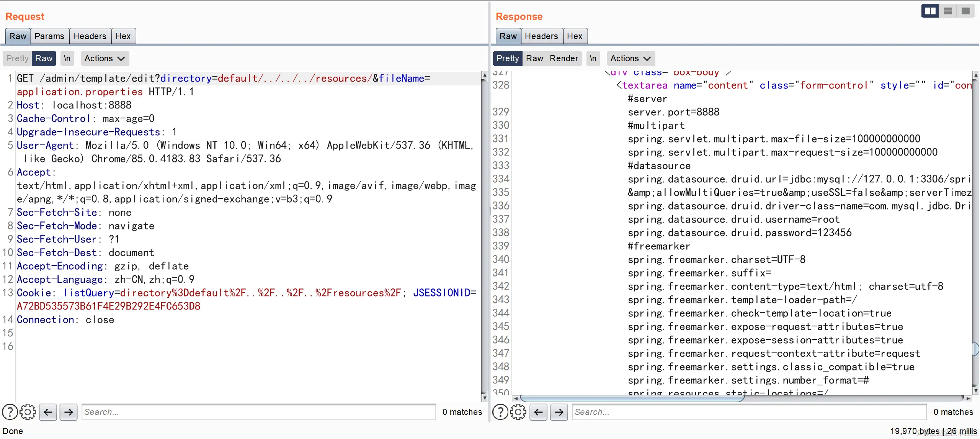Switch to single combined pane layout icon

click(966, 11)
